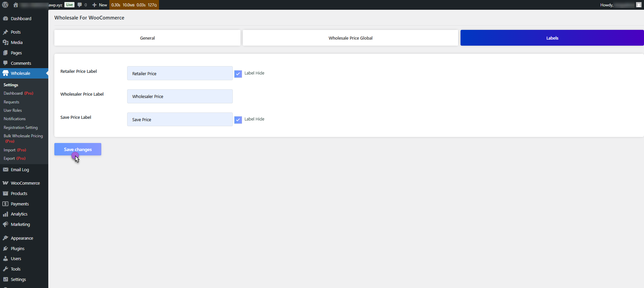
Task: Switch to the General tab
Action: (147, 38)
